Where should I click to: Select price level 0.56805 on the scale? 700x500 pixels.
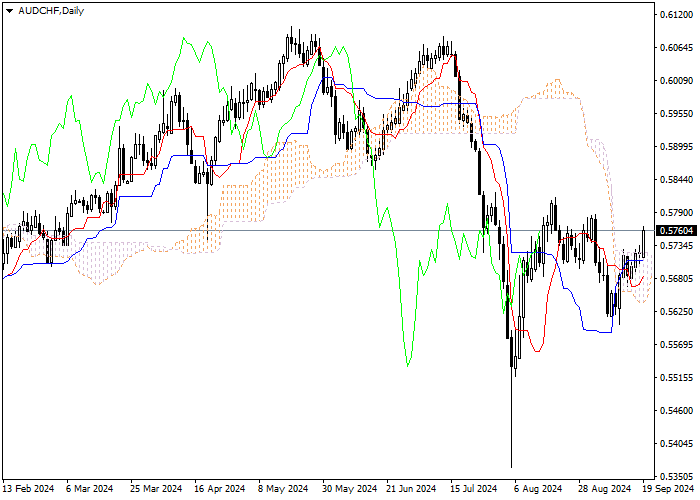[677, 279]
